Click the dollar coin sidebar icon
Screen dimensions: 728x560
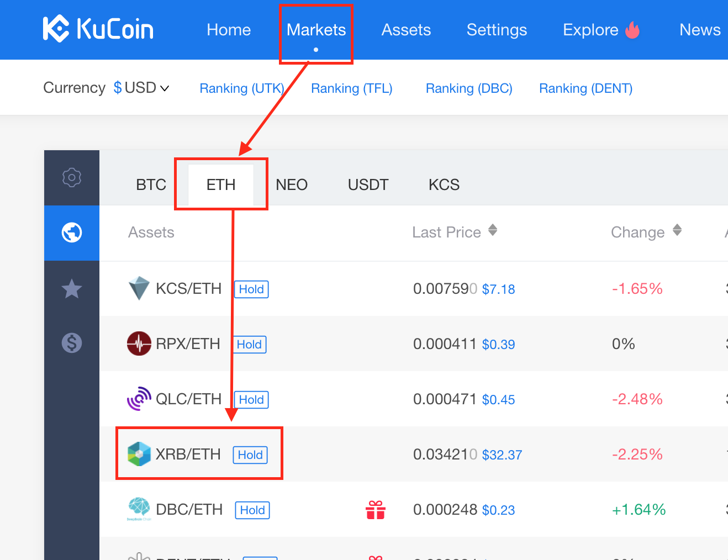72,343
